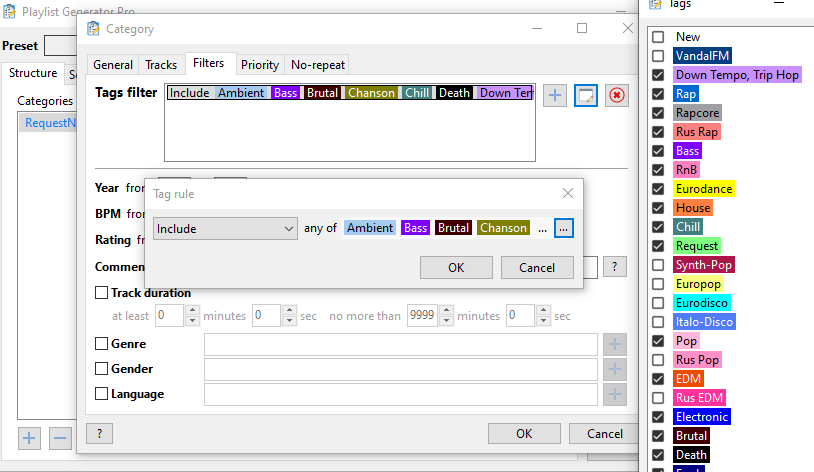Switch to the Tracks tab

pyautogui.click(x=161, y=65)
